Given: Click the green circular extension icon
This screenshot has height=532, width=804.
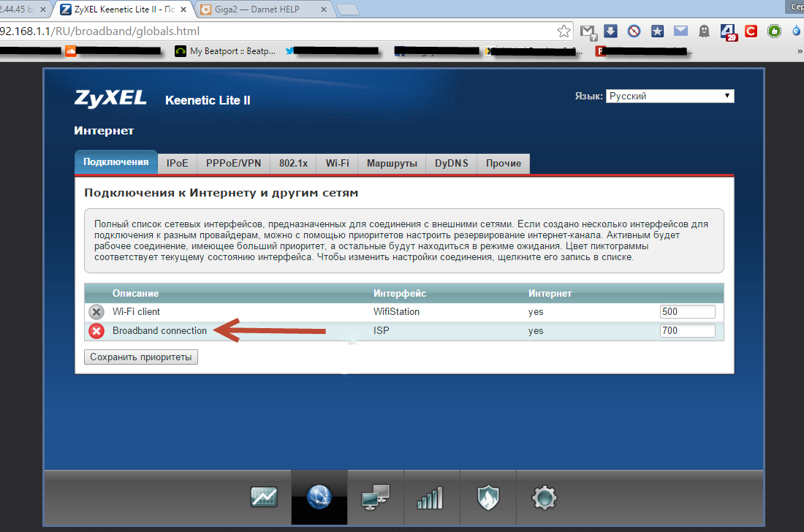Looking at the screenshot, I should [x=774, y=31].
